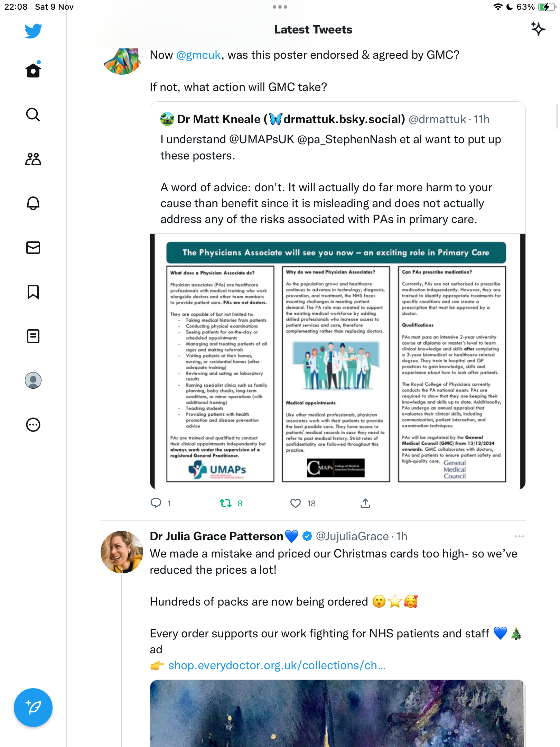This screenshot has height=747, width=560.
Task: Open three-dot menu on Julia Grace Patterson tweet
Action: (x=519, y=536)
